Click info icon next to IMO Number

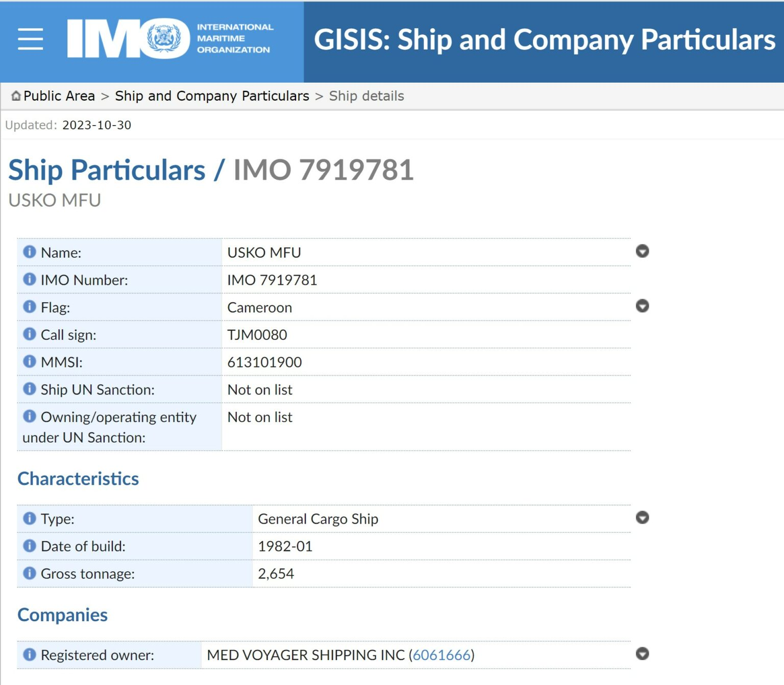[x=30, y=279]
